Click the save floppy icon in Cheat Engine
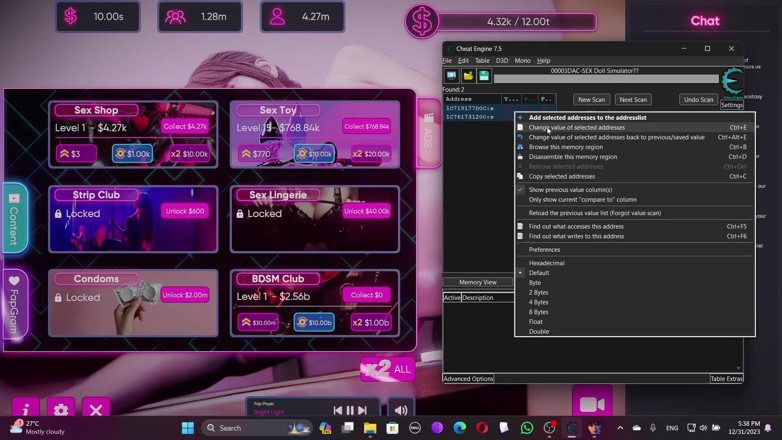This screenshot has height=440, width=782. [x=484, y=76]
